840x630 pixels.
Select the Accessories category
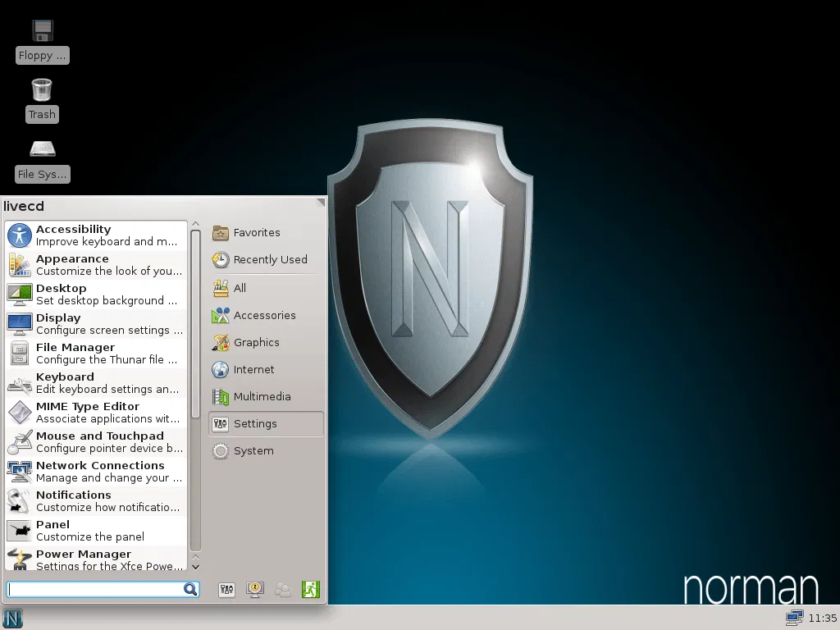267,316
